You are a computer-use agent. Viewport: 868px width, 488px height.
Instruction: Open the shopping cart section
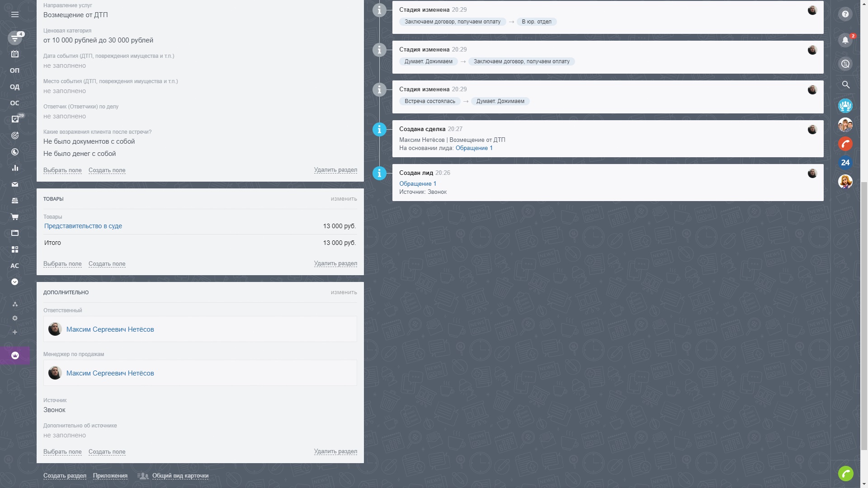tap(15, 217)
